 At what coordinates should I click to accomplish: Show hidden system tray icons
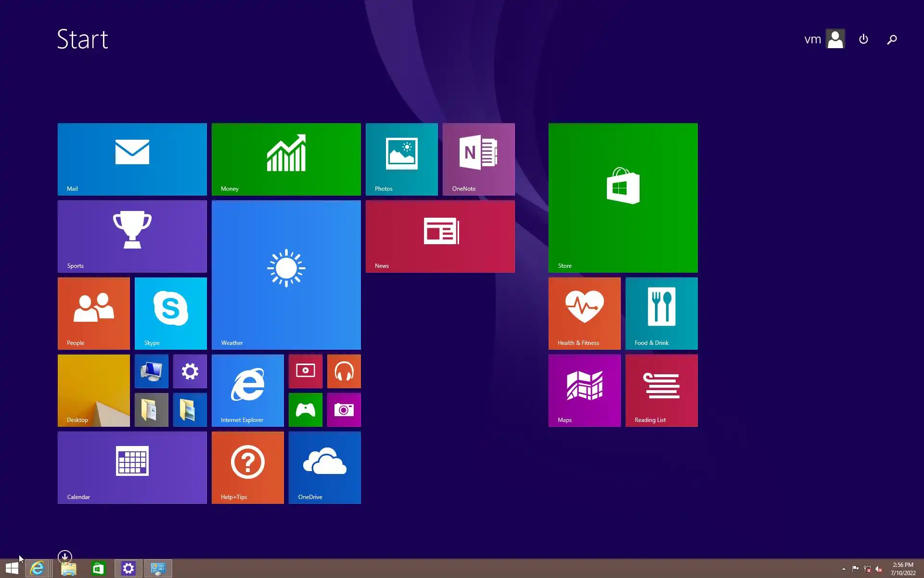pyautogui.click(x=844, y=569)
